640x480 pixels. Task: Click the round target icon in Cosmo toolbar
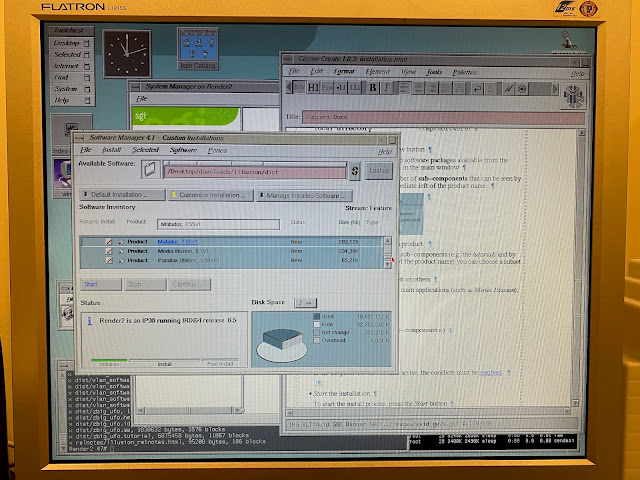(522, 89)
